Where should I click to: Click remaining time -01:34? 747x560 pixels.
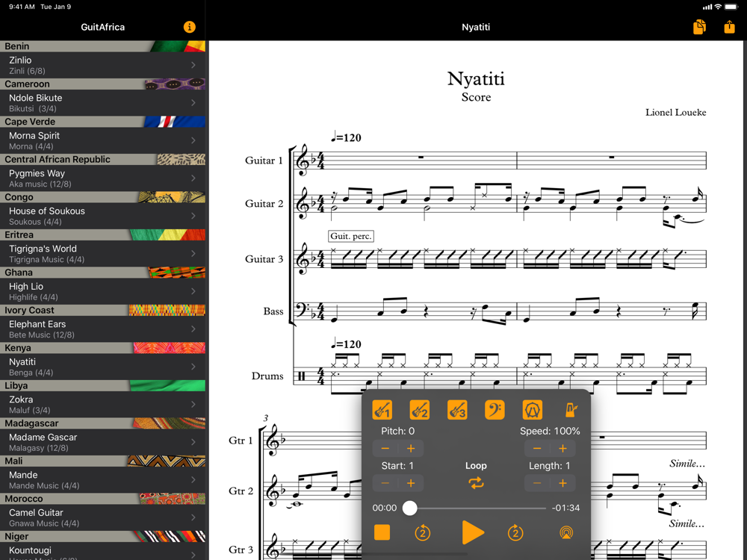[566, 508]
